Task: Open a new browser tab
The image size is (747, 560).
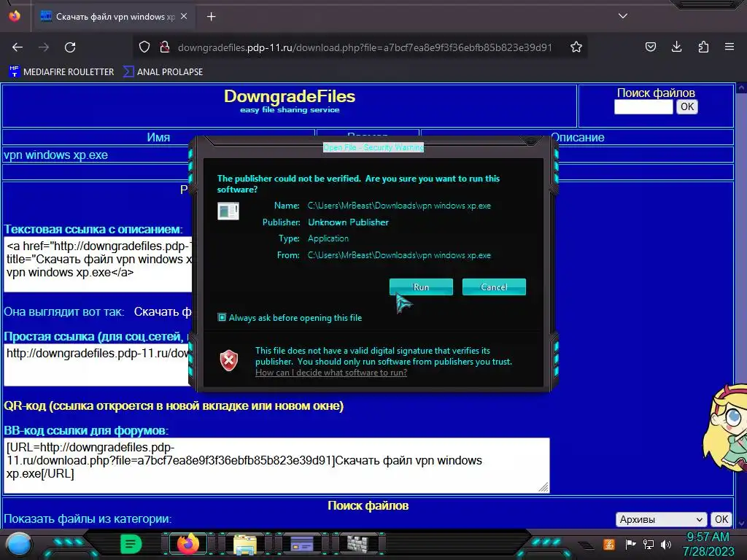Action: point(211,17)
